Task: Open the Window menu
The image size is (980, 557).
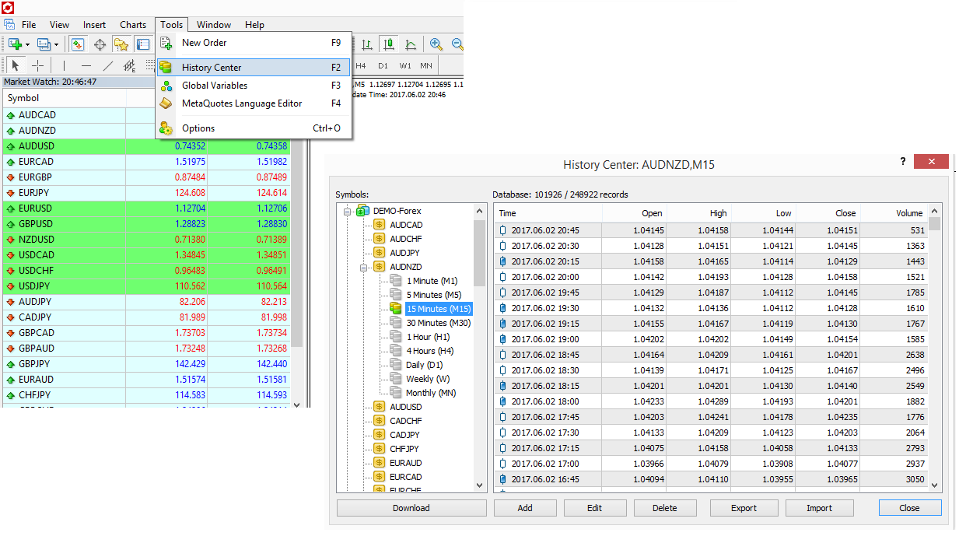Action: (214, 25)
